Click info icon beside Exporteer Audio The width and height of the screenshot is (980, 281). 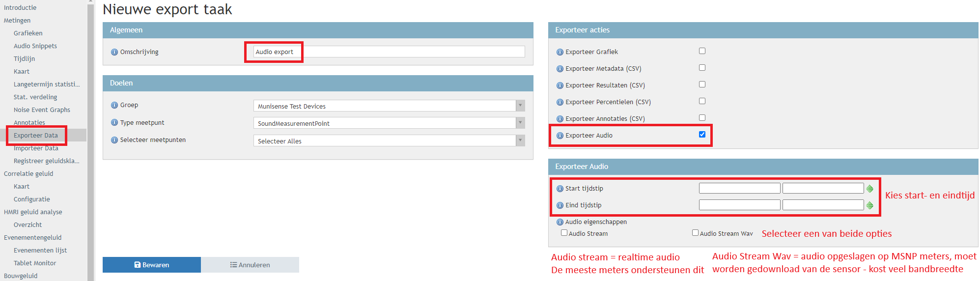(x=560, y=136)
